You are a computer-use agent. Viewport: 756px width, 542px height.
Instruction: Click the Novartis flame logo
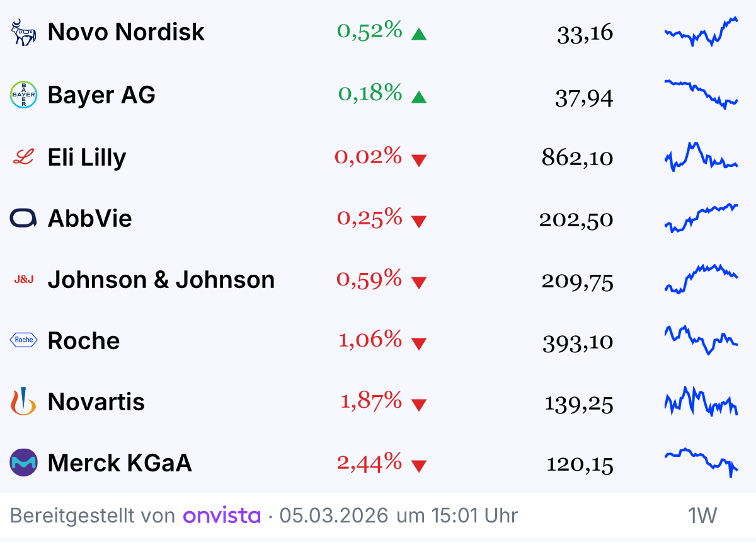[x=24, y=401]
